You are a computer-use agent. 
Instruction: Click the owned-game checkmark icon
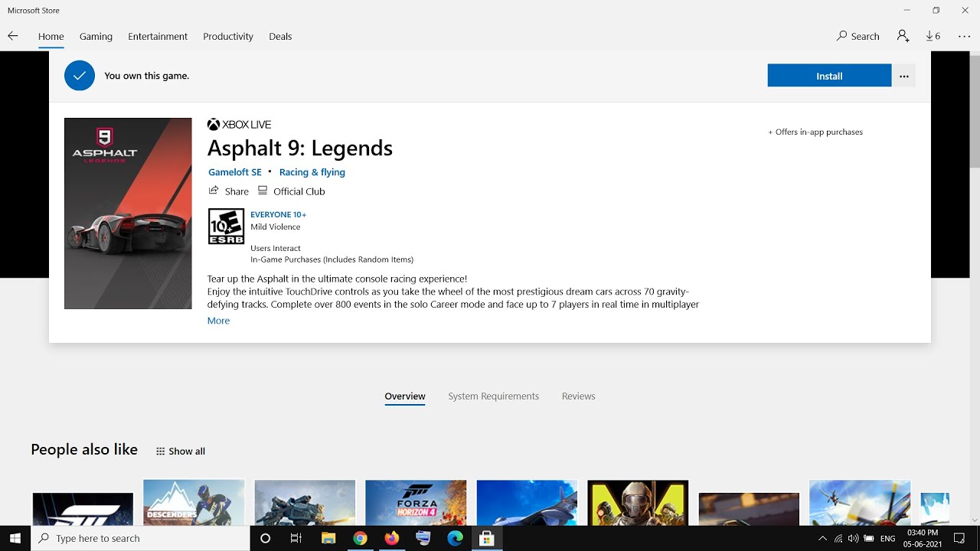coord(80,76)
